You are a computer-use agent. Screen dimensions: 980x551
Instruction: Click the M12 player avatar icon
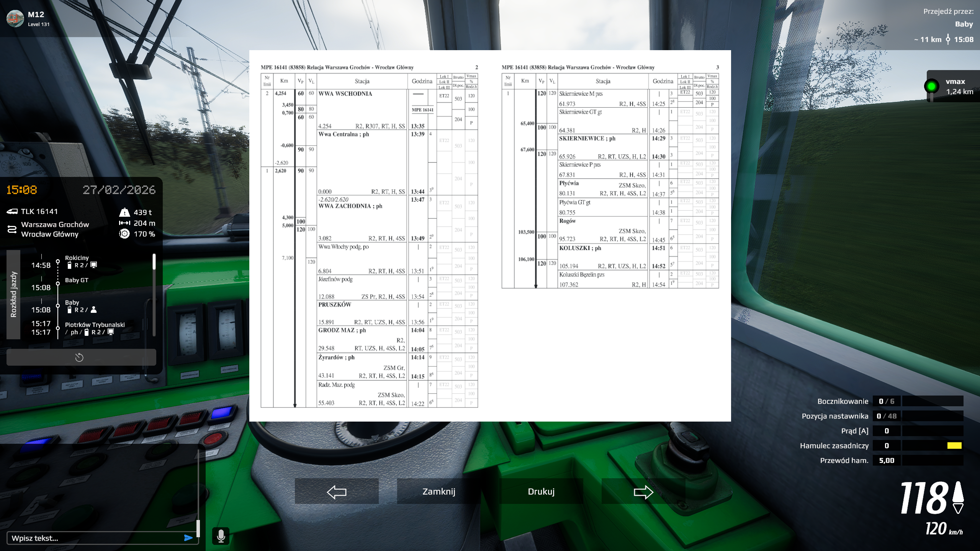pos(15,18)
